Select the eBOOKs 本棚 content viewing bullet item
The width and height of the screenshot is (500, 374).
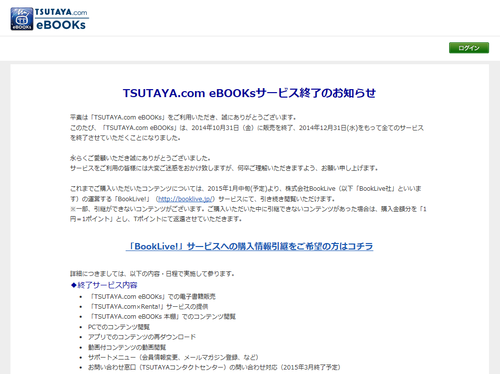point(162,317)
